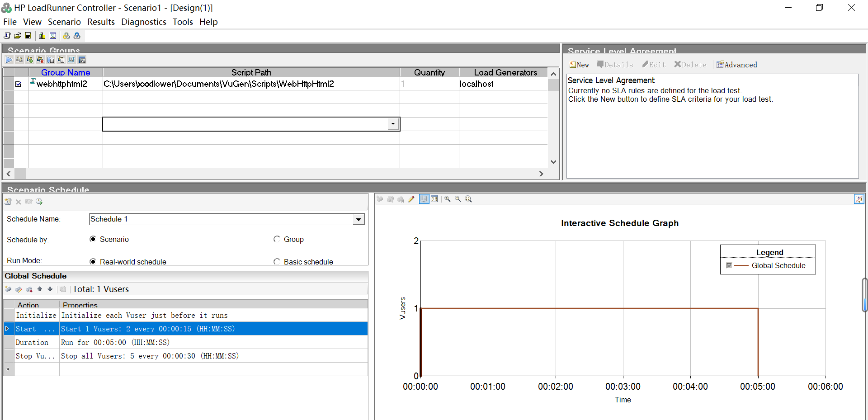Zoom in on schedule graph
The width and height of the screenshot is (868, 420).
click(448, 199)
